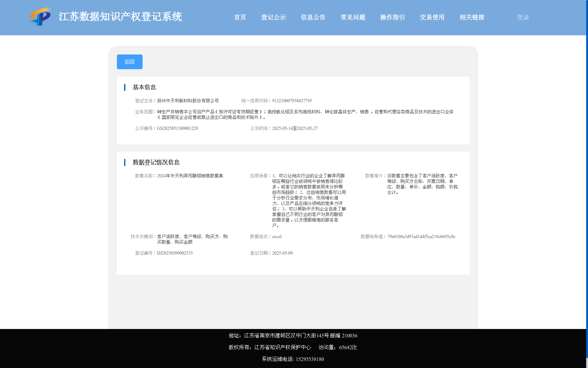Click the blue 返回 button

[x=130, y=62]
